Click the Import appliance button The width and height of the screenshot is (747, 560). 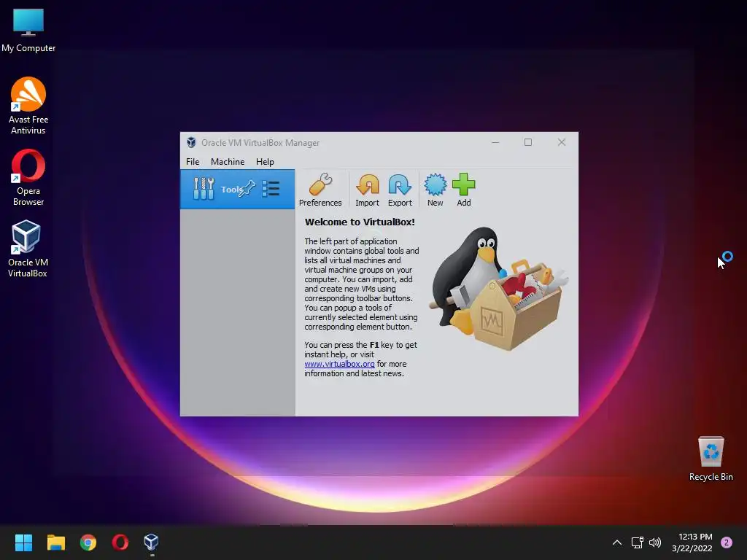point(368,190)
